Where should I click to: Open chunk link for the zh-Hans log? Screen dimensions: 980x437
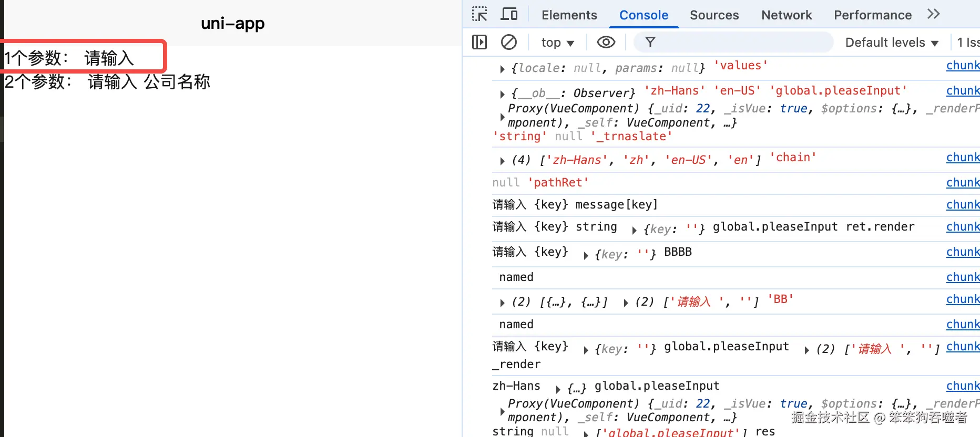963,386
